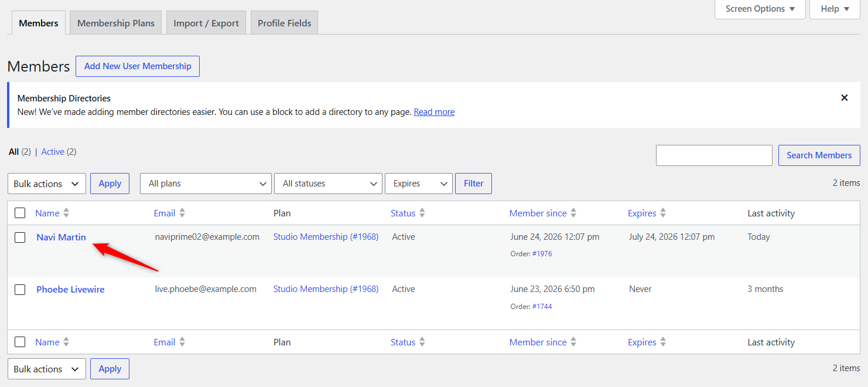Click the Filter button

[473, 184]
